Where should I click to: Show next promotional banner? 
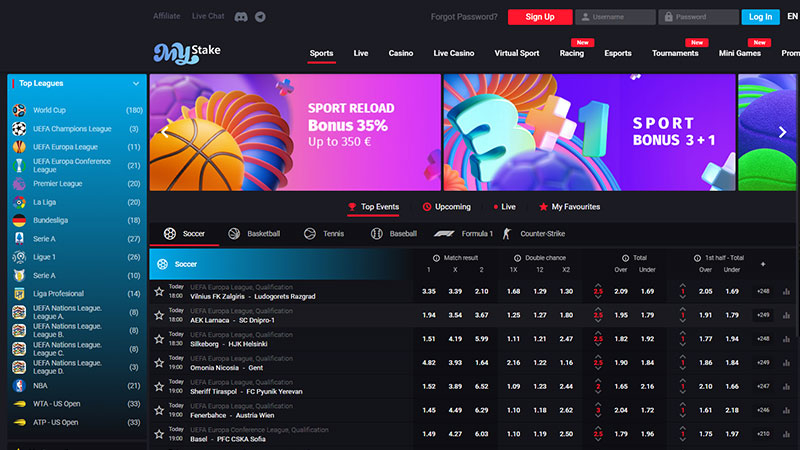(782, 132)
